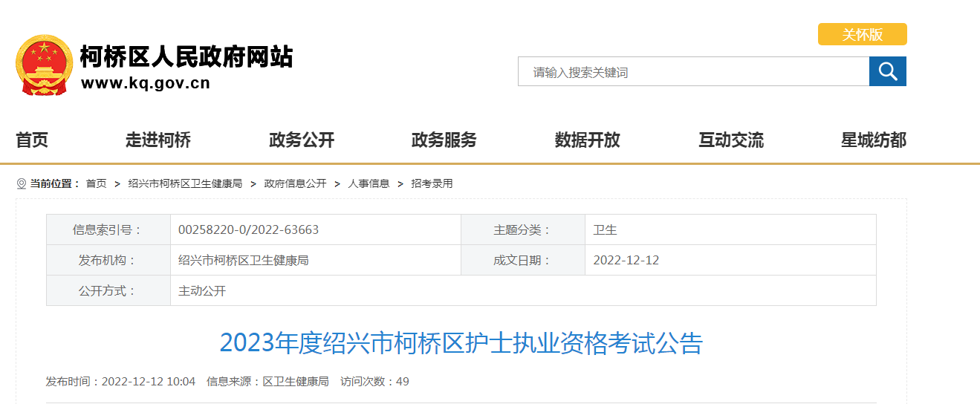980x404 pixels.
Task: Click the blue magnifier search button
Action: [888, 71]
